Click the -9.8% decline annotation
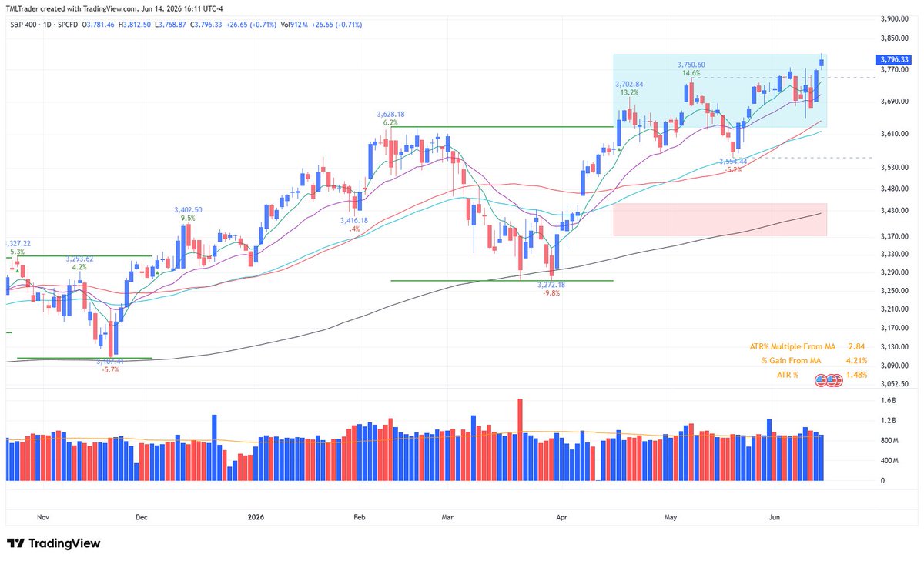 tap(551, 293)
